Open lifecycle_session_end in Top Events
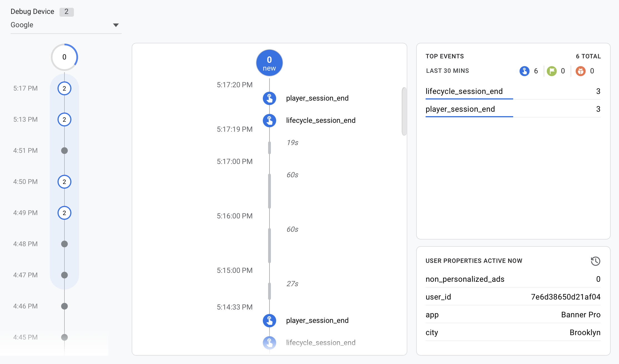 click(x=464, y=91)
